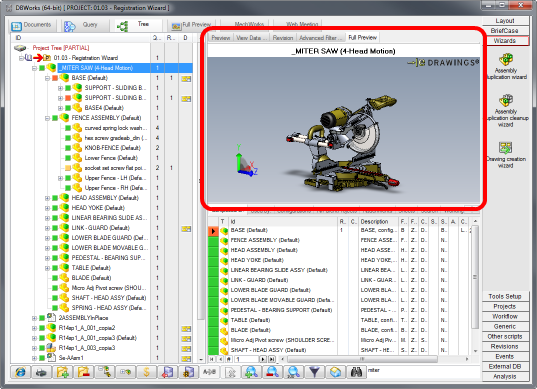Screen dimensions: 537x389
Task: Click the printer icon in bottom toolbar
Action: point(41,372)
